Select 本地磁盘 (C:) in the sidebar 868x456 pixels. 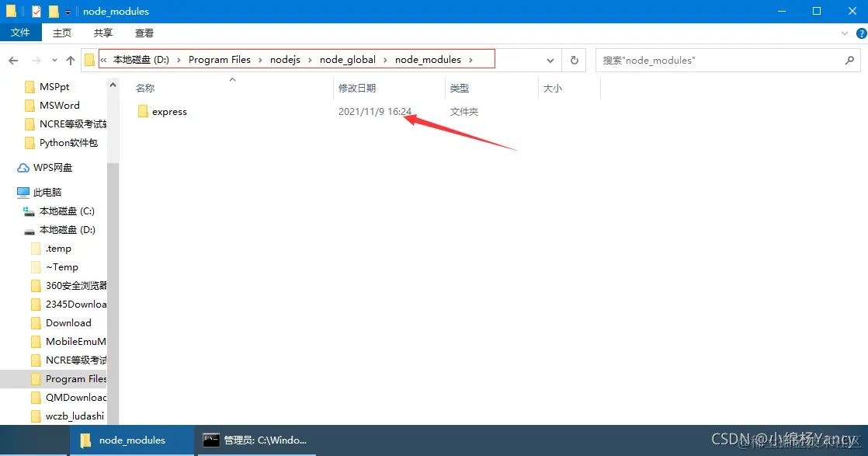tap(68, 211)
